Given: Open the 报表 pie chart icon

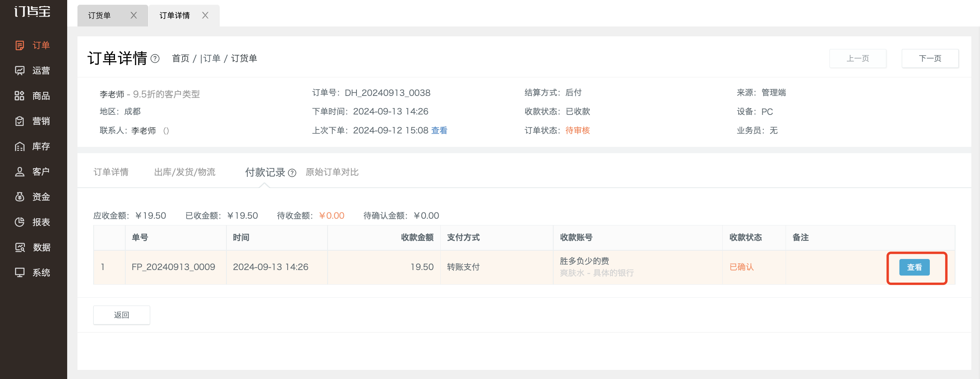Looking at the screenshot, I should point(20,222).
